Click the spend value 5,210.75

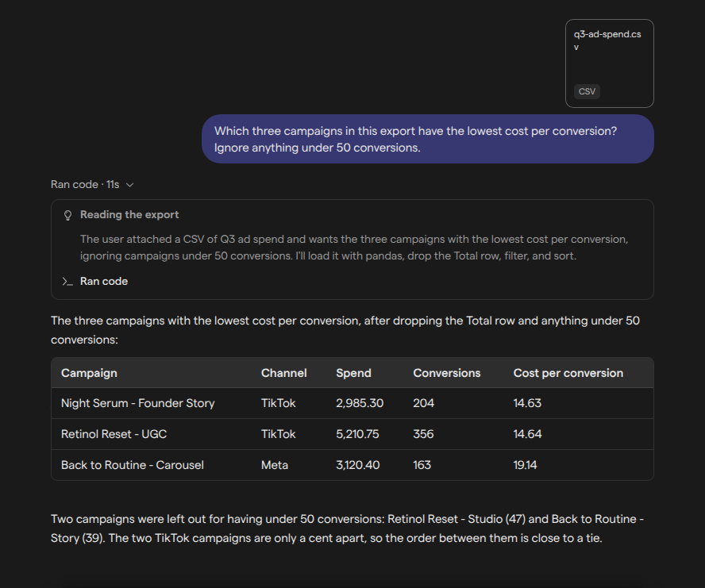pos(357,434)
